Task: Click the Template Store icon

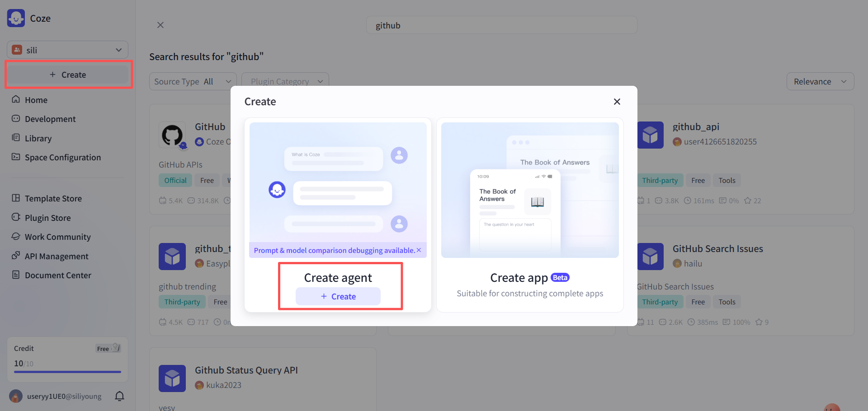Action: click(x=16, y=198)
